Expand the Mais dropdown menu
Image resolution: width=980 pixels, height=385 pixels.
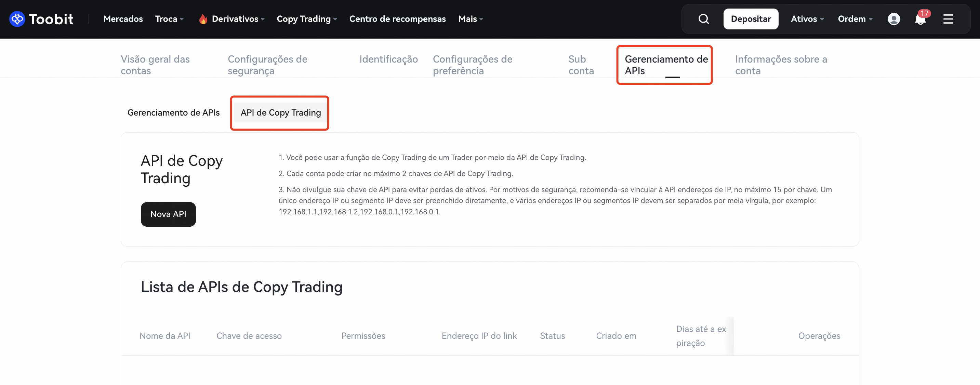(x=470, y=19)
